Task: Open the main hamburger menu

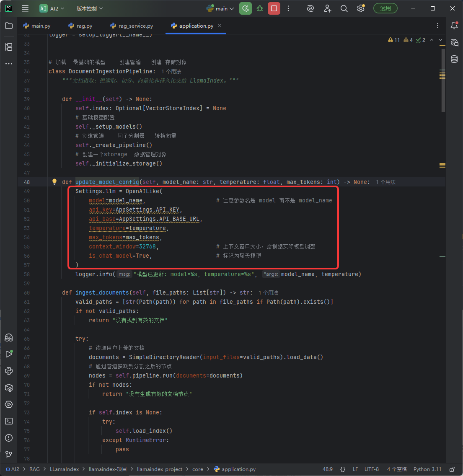Action: click(x=25, y=8)
